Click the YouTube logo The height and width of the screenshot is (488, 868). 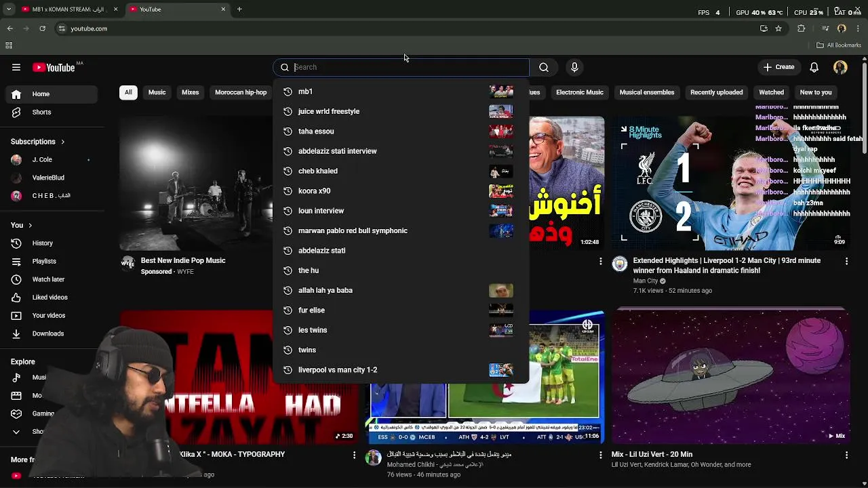(54, 67)
